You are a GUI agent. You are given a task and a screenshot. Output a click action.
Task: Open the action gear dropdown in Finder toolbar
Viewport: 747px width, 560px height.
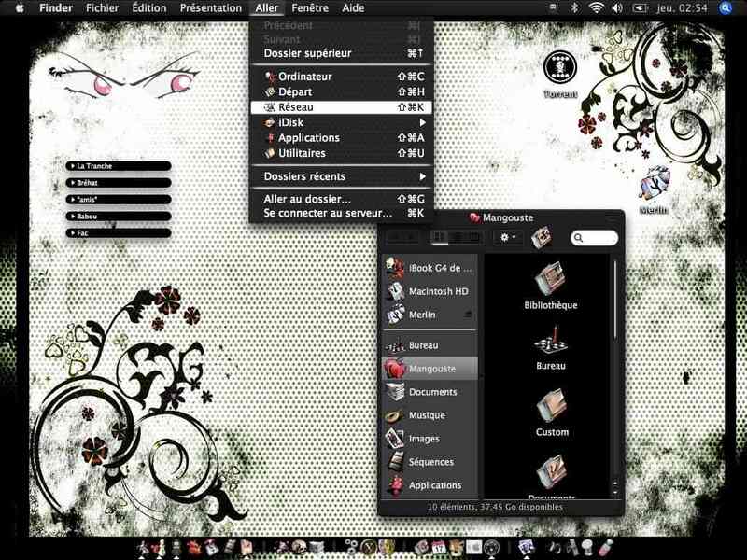coord(508,237)
